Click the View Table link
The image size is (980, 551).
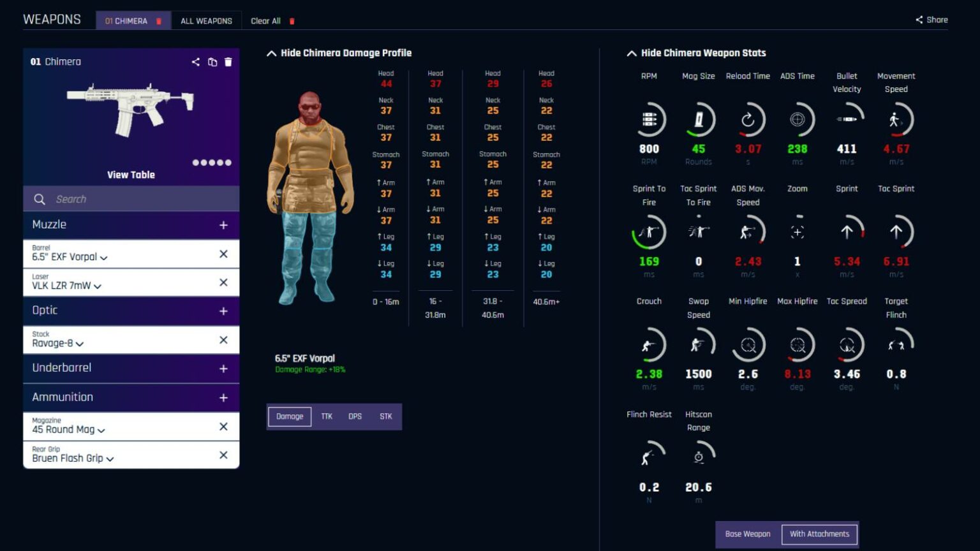(x=131, y=175)
